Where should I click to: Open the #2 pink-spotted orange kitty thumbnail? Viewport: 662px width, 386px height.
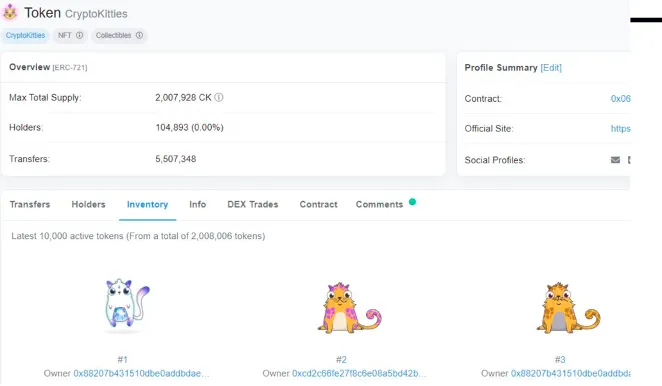pos(349,307)
